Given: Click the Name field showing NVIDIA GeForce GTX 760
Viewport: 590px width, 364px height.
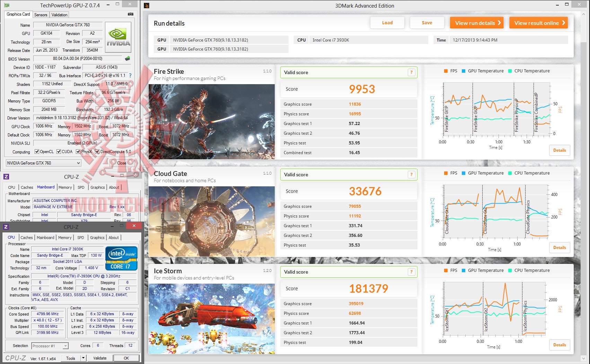Looking at the screenshot, I should click(68, 25).
